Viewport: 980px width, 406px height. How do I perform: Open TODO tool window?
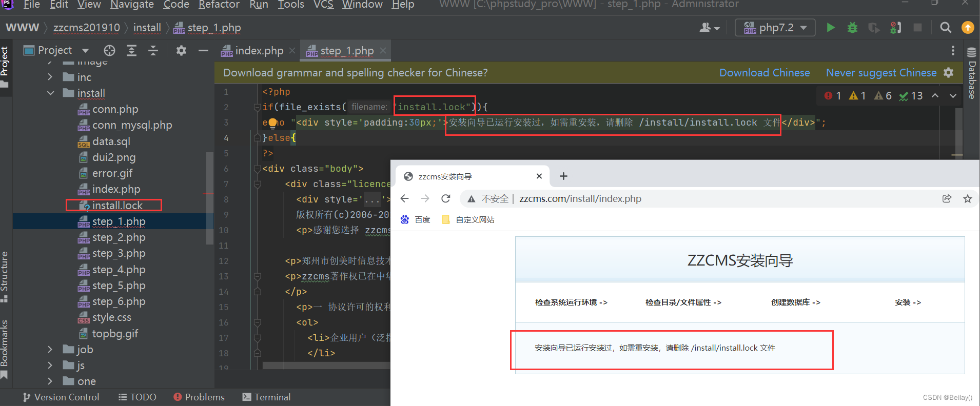(138, 397)
